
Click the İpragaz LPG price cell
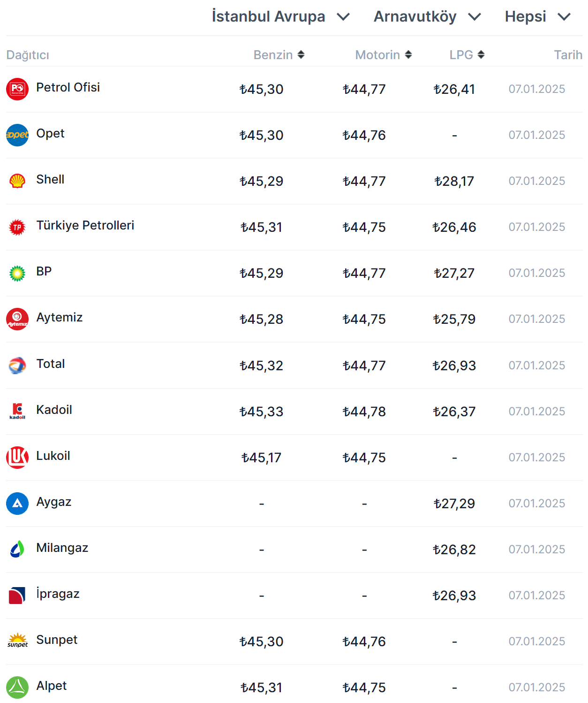pyautogui.click(x=454, y=596)
